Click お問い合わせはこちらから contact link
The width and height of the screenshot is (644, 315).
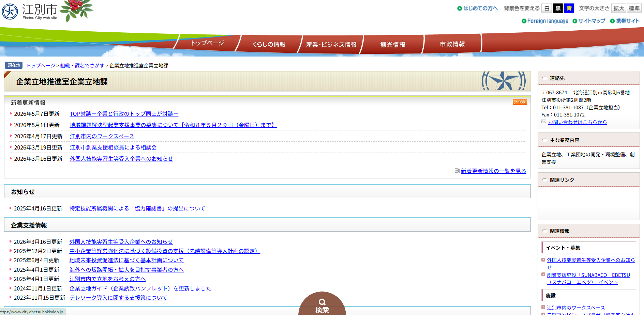pyautogui.click(x=578, y=122)
